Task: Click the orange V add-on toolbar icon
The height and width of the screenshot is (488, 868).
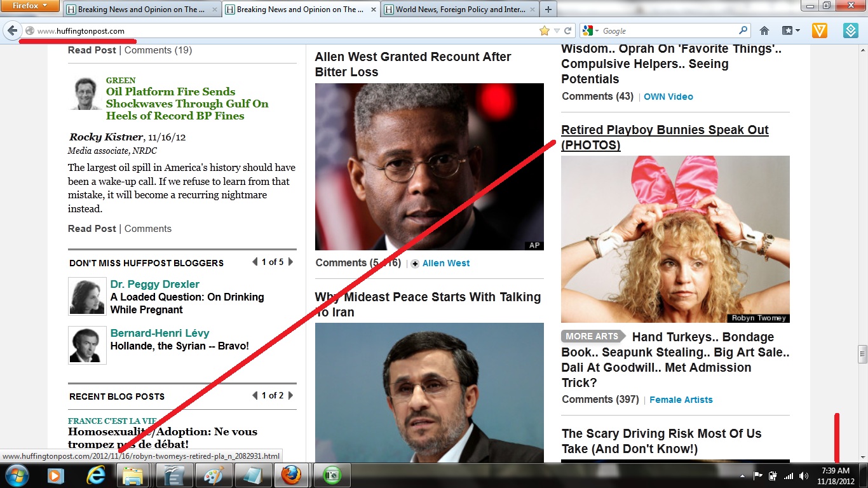Action: coord(820,30)
